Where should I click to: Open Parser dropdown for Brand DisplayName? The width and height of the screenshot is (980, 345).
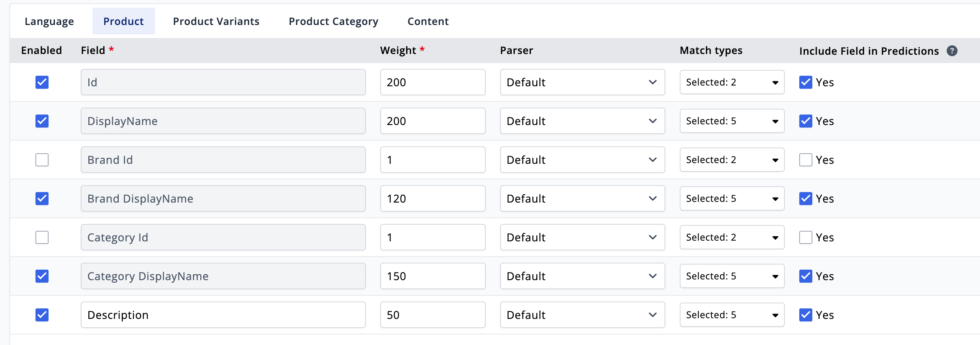pyautogui.click(x=582, y=198)
